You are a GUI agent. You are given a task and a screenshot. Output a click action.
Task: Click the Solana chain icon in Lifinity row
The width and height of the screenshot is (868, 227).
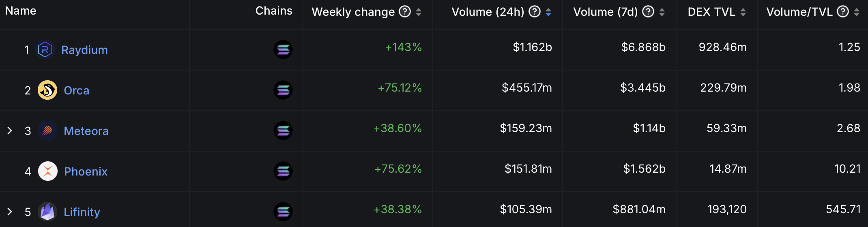point(283,212)
